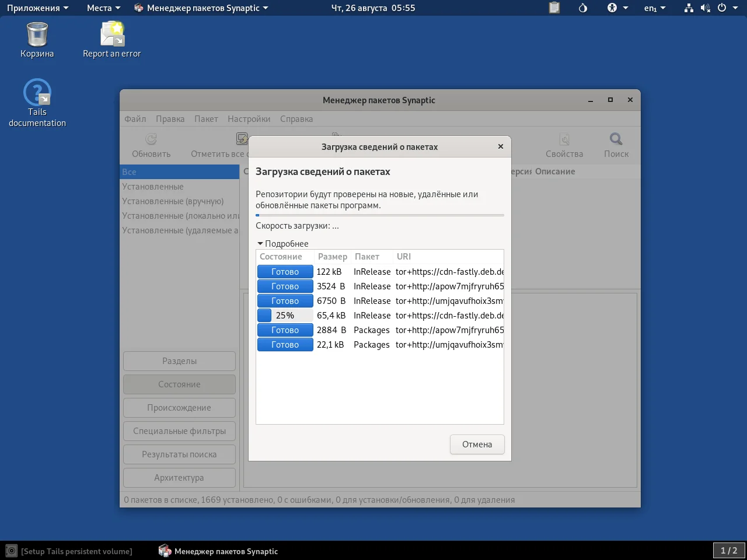Click the power icon in the top bar
The height and width of the screenshot is (560, 747).
(722, 8)
